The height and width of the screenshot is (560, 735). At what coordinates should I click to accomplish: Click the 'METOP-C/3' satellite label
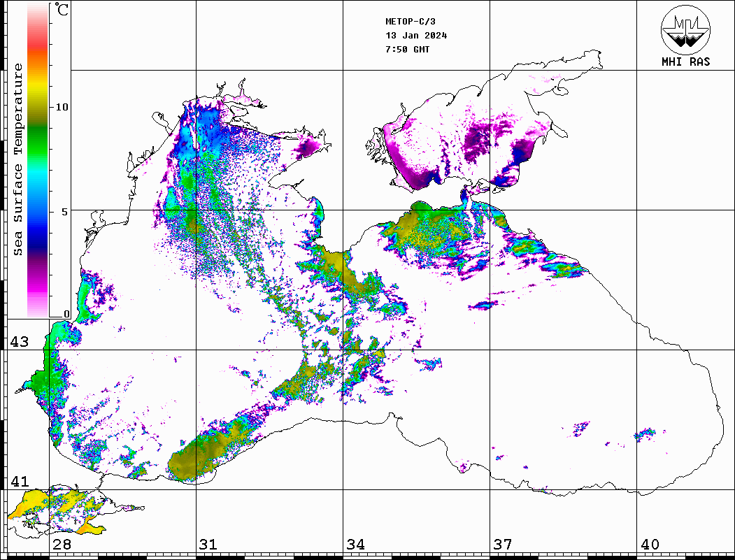tap(411, 22)
